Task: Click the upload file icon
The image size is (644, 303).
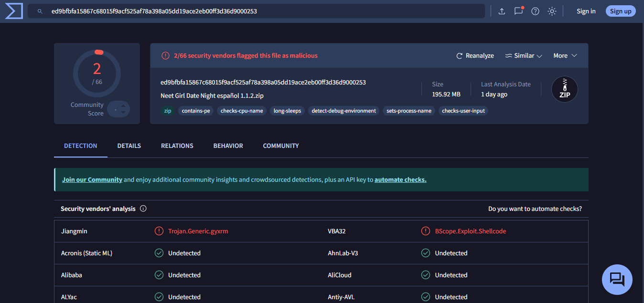Action: 502,11
